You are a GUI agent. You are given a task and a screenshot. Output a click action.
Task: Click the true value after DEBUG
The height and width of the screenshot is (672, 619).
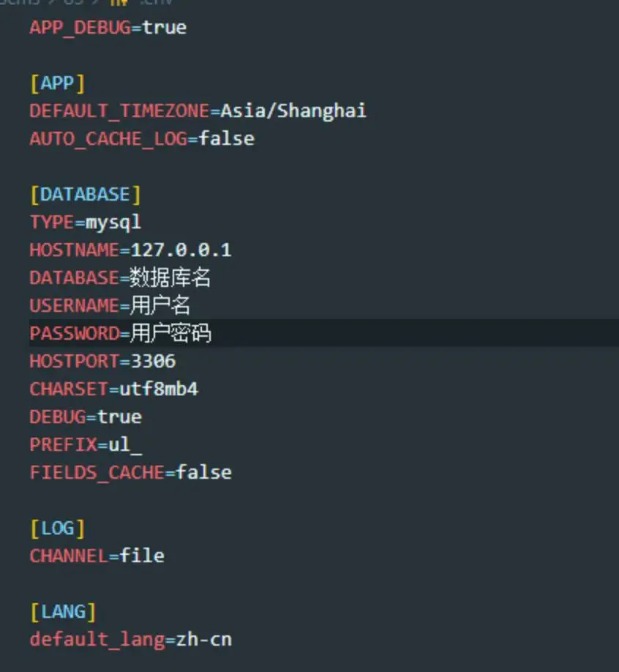119,417
